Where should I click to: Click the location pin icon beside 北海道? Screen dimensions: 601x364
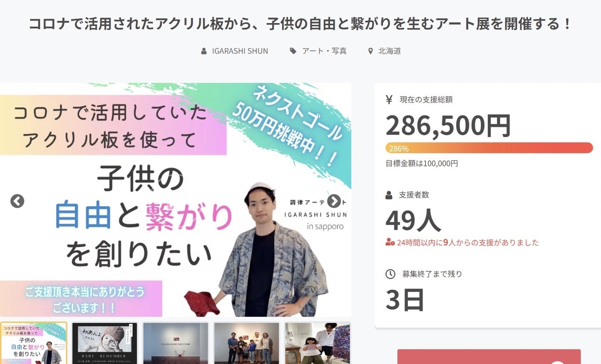point(370,51)
